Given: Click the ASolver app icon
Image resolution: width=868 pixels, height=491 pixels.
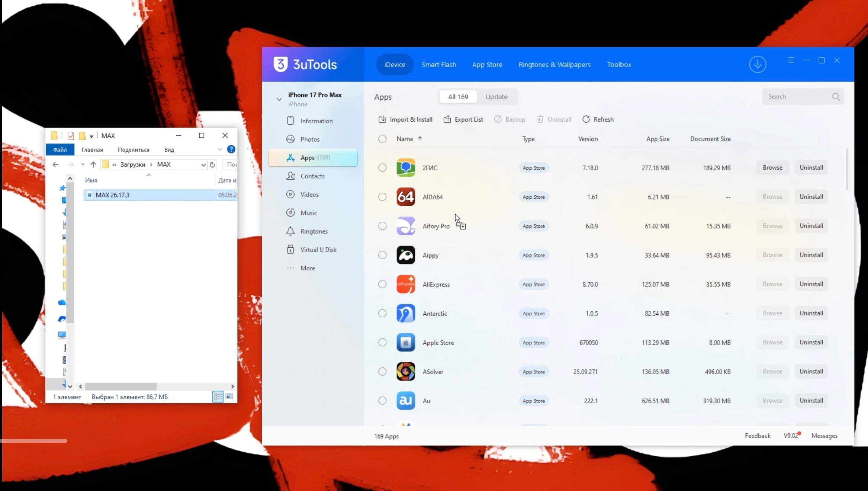Looking at the screenshot, I should pyautogui.click(x=405, y=372).
